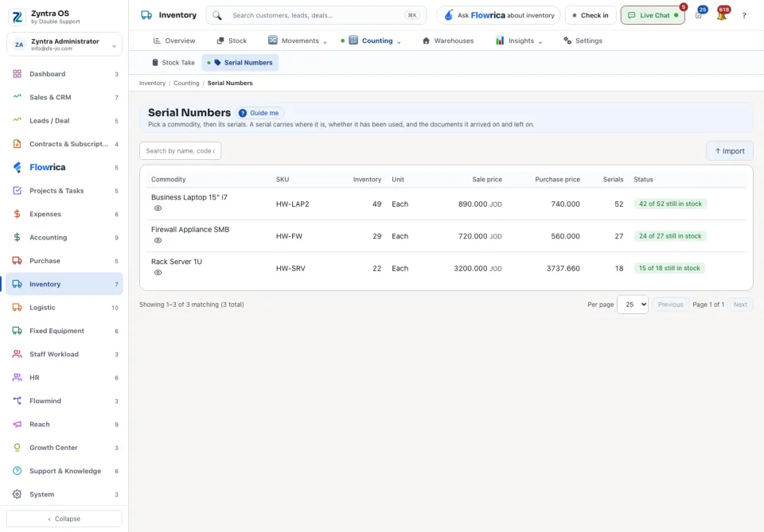764x532 pixels.
Task: Click the Dashboard grid icon in sidebar
Action: click(x=17, y=74)
